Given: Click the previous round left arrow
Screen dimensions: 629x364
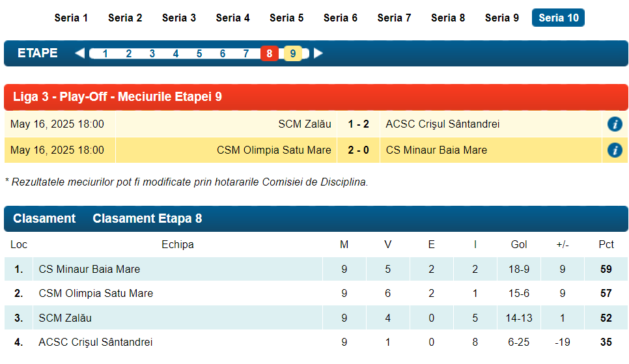Looking at the screenshot, I should point(79,53).
